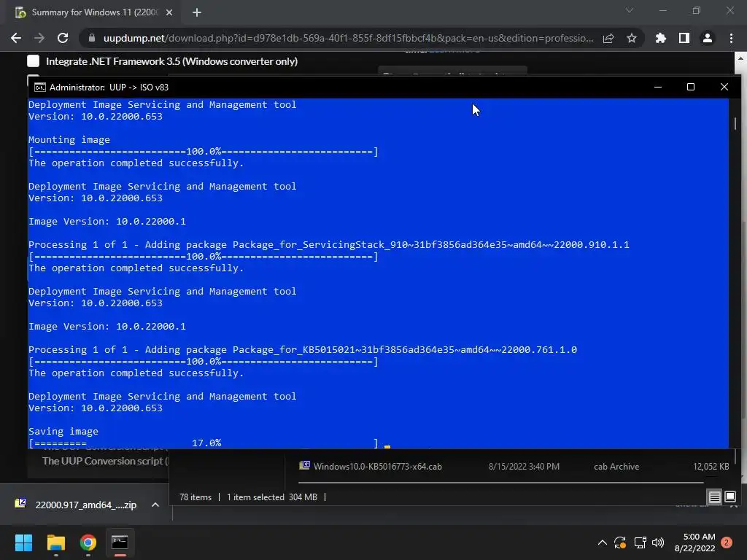The width and height of the screenshot is (747, 560).
Task: Open Chrome profile avatar
Action: pyautogui.click(x=708, y=38)
